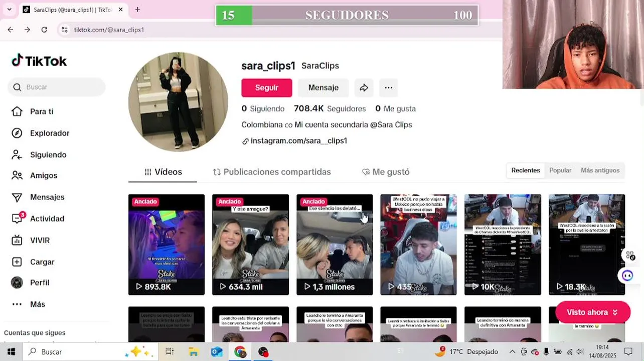Screen dimensions: 644x361
Task: Sort videos by Recientes
Action: 526,170
